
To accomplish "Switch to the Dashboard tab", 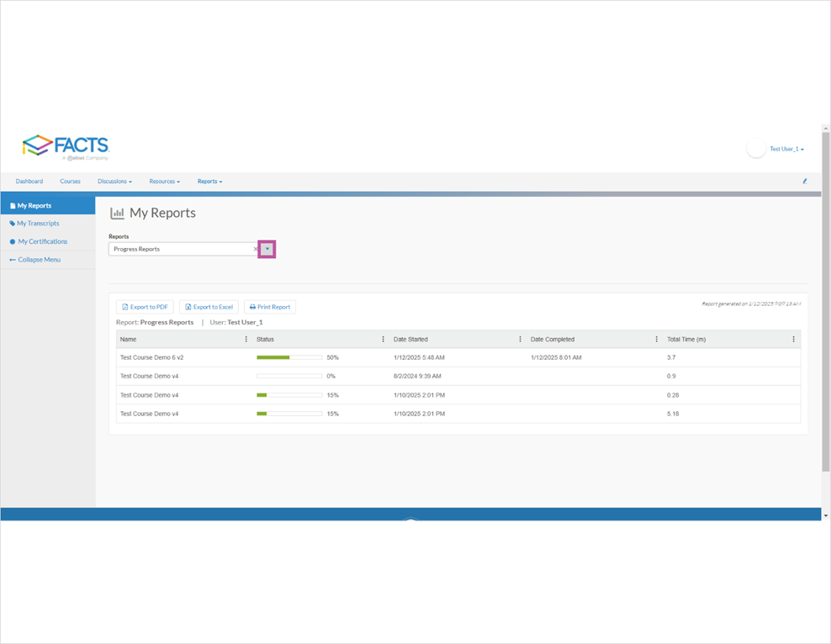I will [x=29, y=181].
